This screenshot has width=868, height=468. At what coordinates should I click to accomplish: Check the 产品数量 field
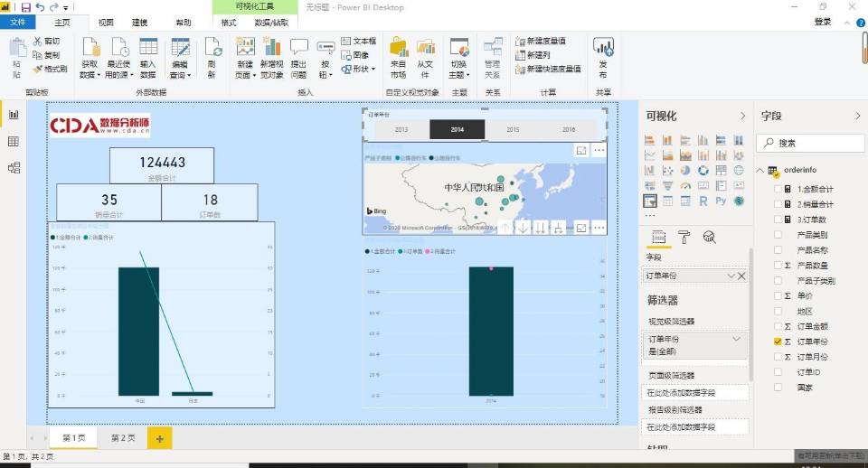tap(778, 266)
